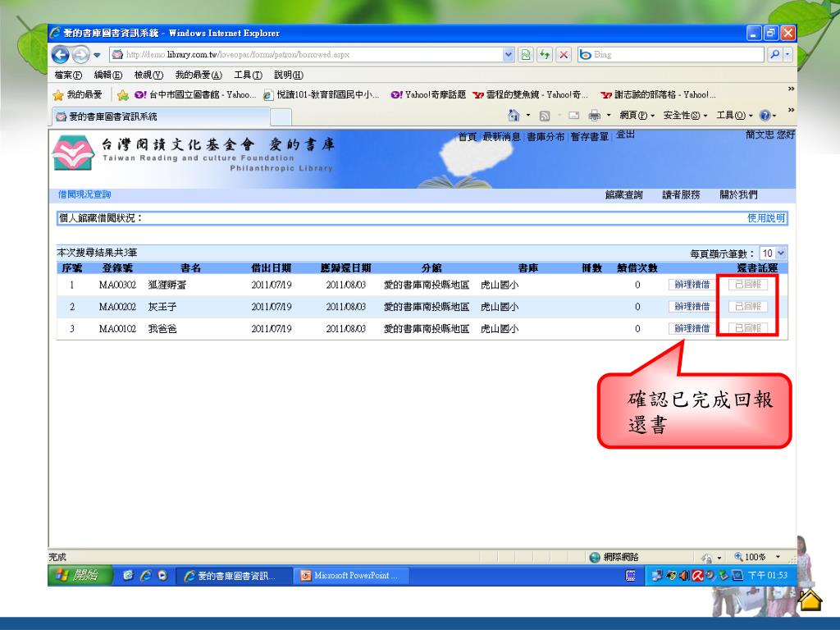Select the 愛的書庫圖書資訊系統 browser tab
840x630 pixels.
[161, 116]
